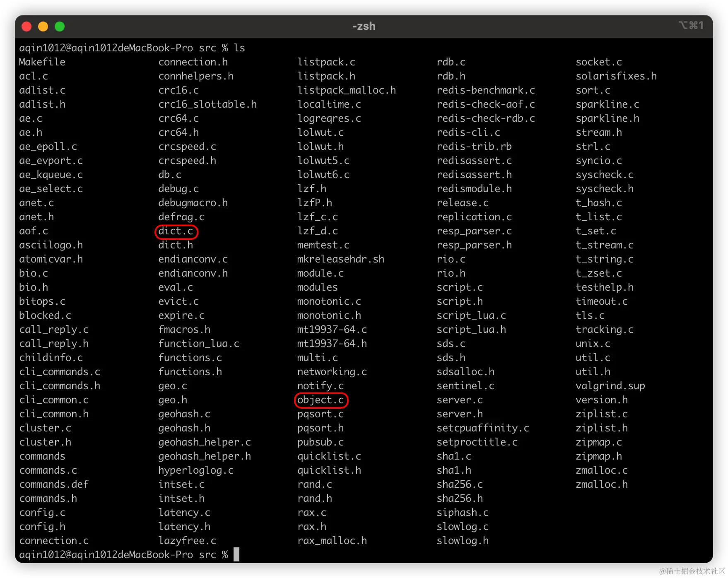
Task: Click the modules directory entry
Action: tap(318, 287)
